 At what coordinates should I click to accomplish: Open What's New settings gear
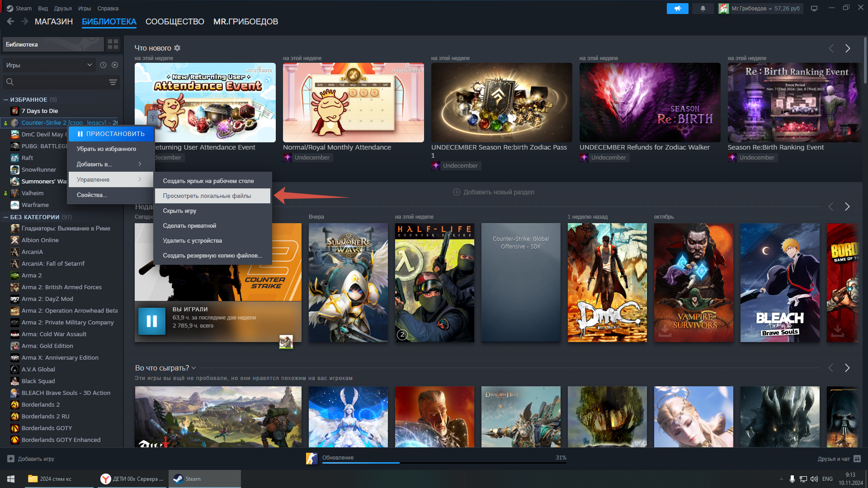177,48
